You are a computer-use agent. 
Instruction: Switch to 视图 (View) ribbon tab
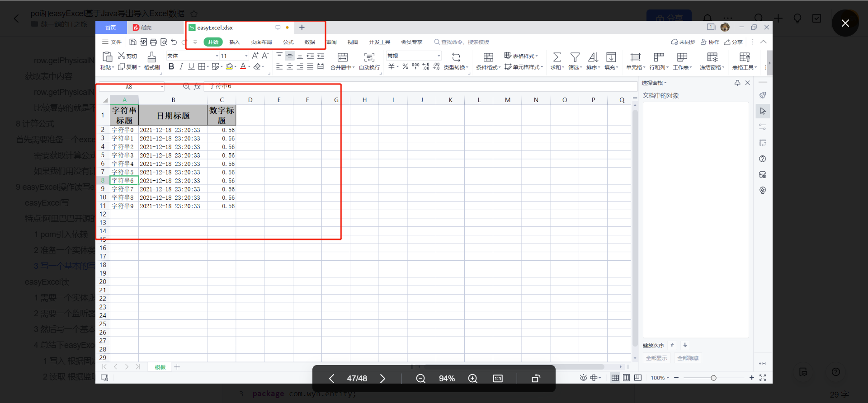pos(353,42)
